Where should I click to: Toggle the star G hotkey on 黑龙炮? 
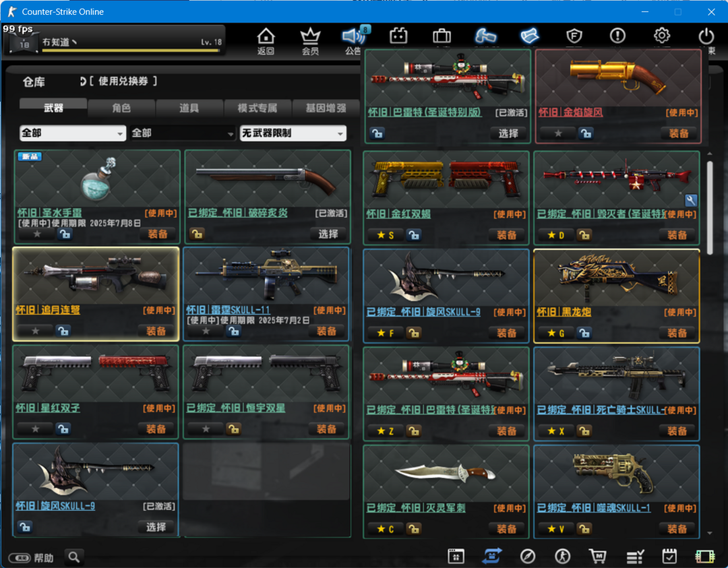click(555, 334)
